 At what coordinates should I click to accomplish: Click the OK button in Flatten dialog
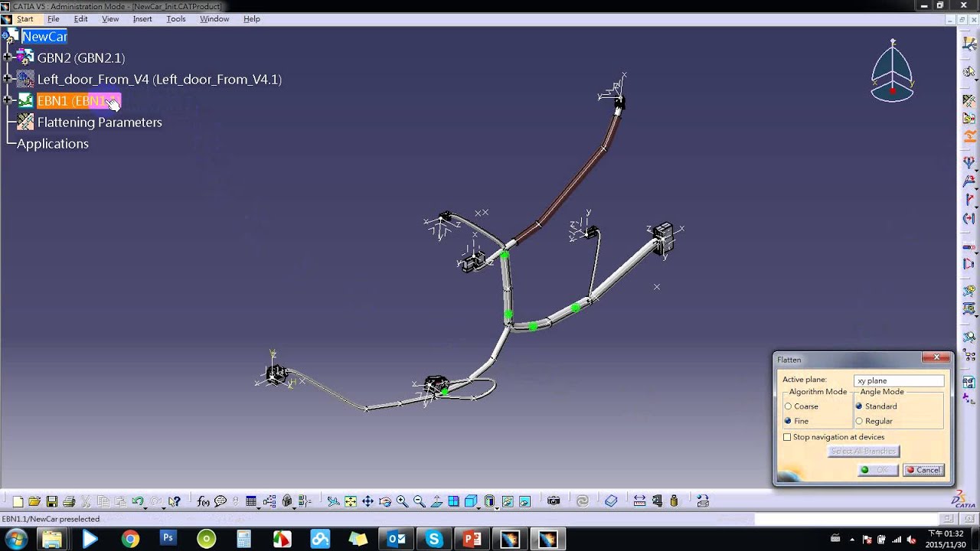[877, 470]
